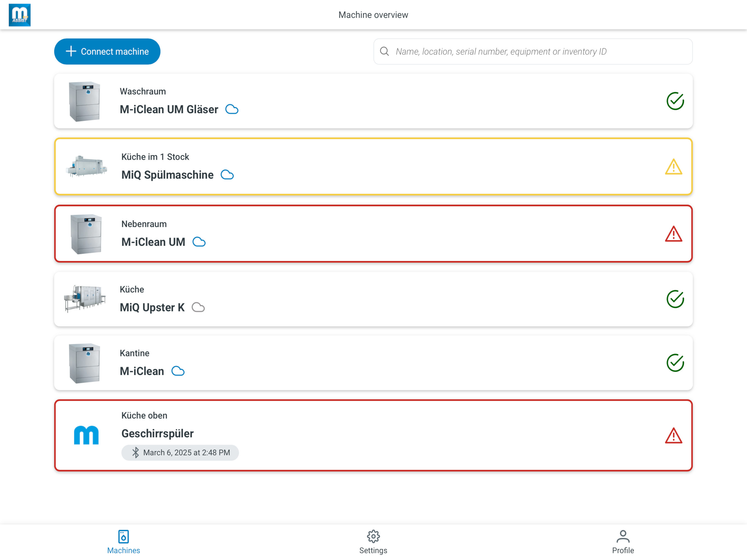
Task: Click the March 6, 2025 at 2:48 PM badge
Action: (180, 453)
